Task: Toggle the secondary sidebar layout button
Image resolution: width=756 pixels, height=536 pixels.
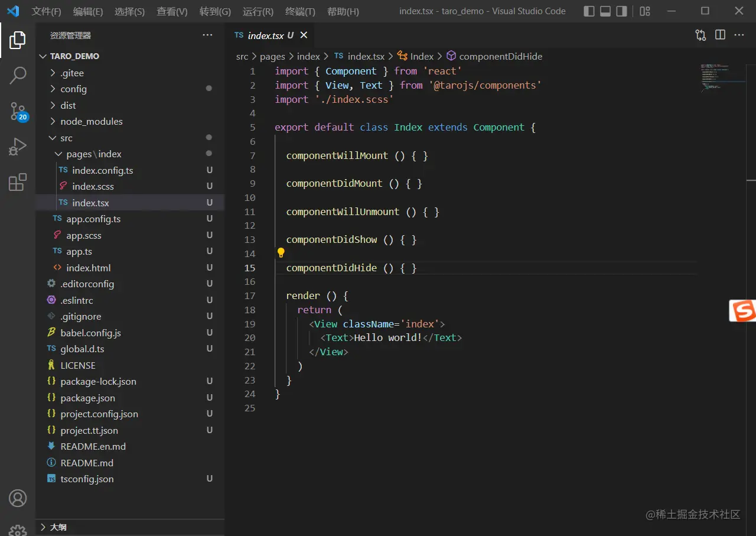Action: (x=621, y=11)
